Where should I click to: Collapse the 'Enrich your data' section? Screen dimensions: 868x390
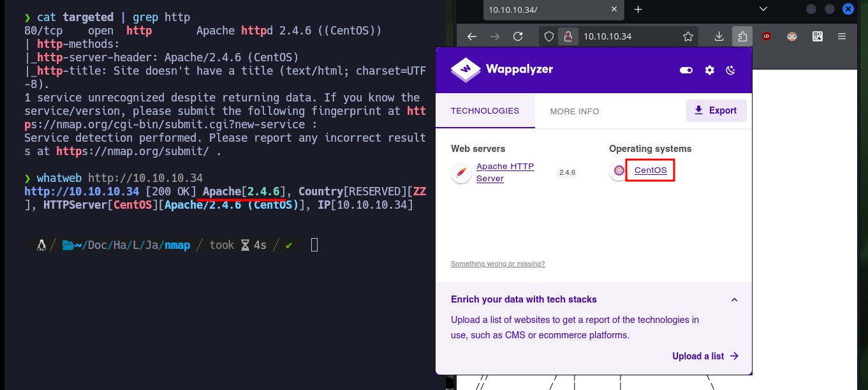[x=734, y=299]
